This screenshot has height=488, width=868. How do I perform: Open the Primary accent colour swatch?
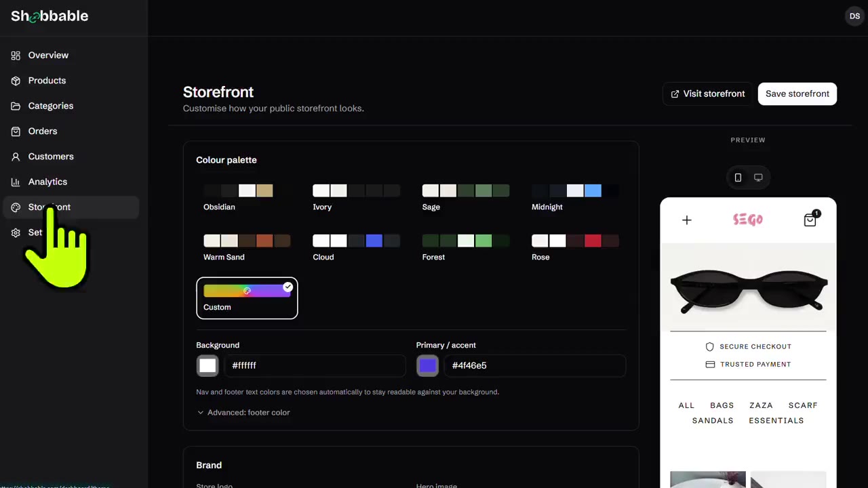click(427, 366)
